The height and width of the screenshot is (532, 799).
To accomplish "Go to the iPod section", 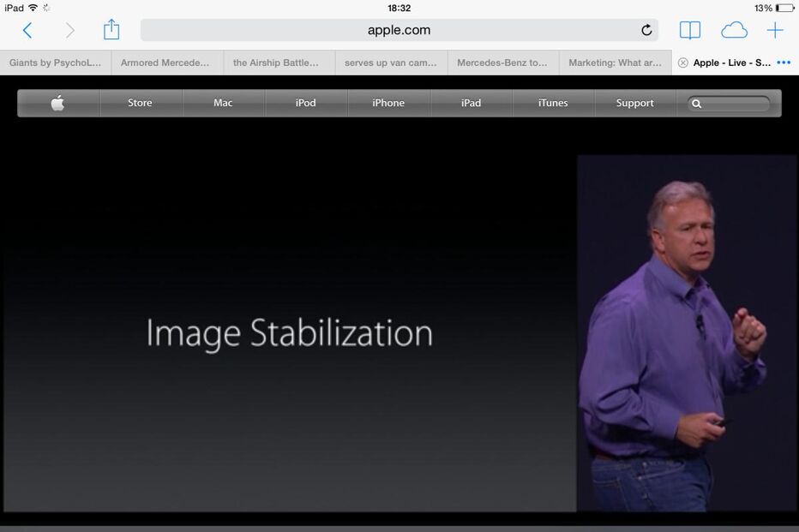I will pos(305,104).
